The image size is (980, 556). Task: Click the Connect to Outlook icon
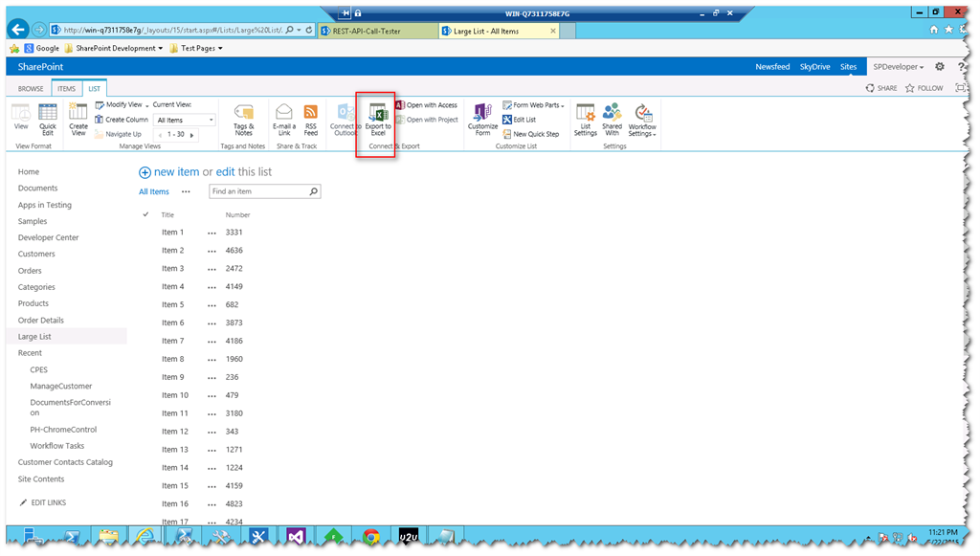point(344,118)
